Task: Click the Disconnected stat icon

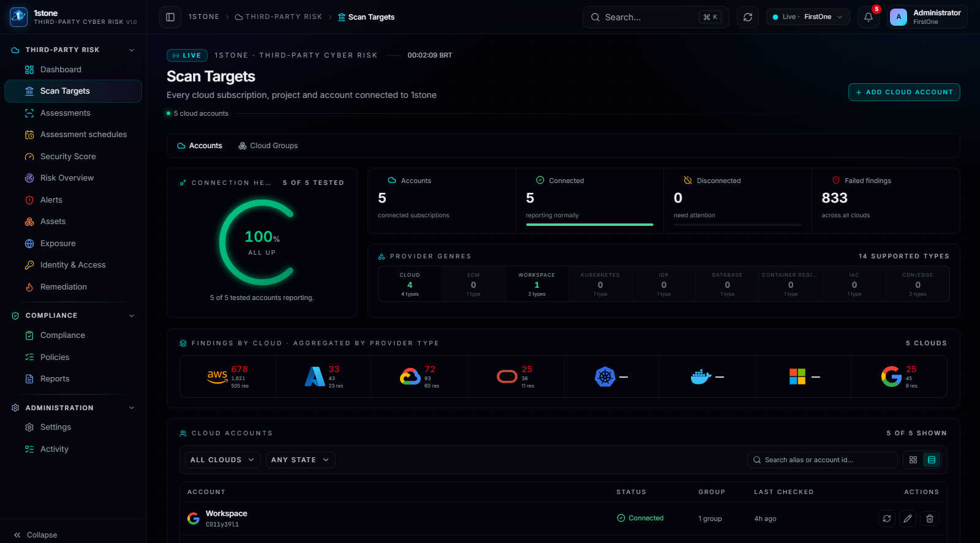Action: click(688, 181)
